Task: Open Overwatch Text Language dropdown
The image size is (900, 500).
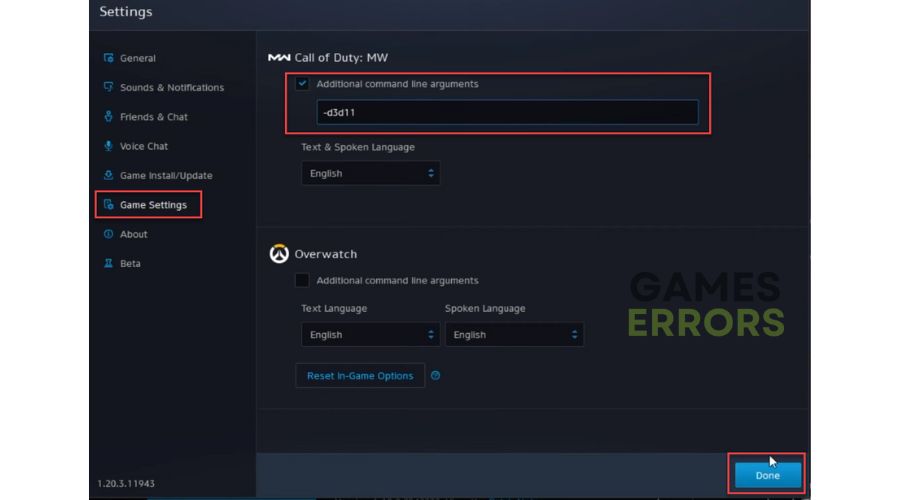Action: (370, 335)
